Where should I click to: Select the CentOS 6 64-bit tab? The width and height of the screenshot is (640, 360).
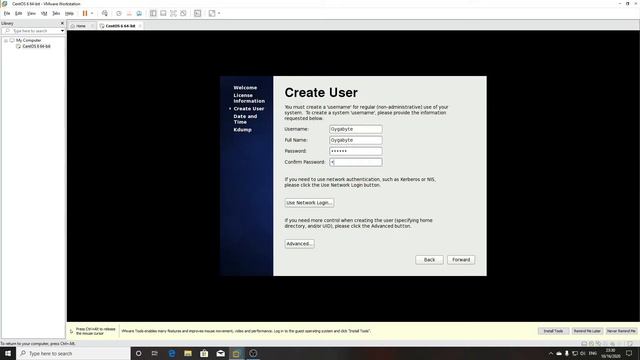point(120,26)
